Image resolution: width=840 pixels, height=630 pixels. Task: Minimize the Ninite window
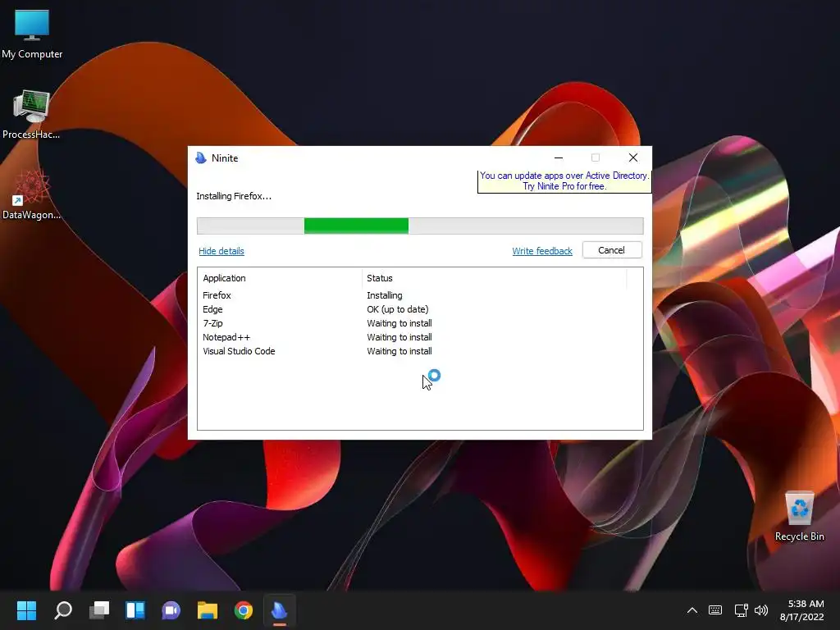558,157
